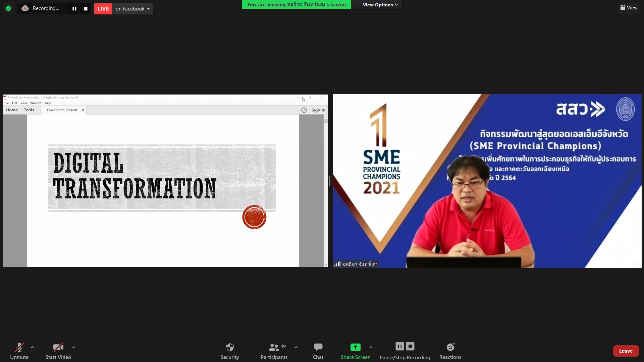Image resolution: width=644 pixels, height=362 pixels.
Task: Click Sign In in Acrobat Reader
Action: 318,110
